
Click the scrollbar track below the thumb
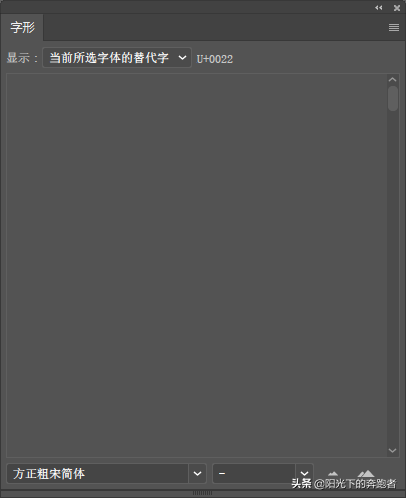coord(393,278)
